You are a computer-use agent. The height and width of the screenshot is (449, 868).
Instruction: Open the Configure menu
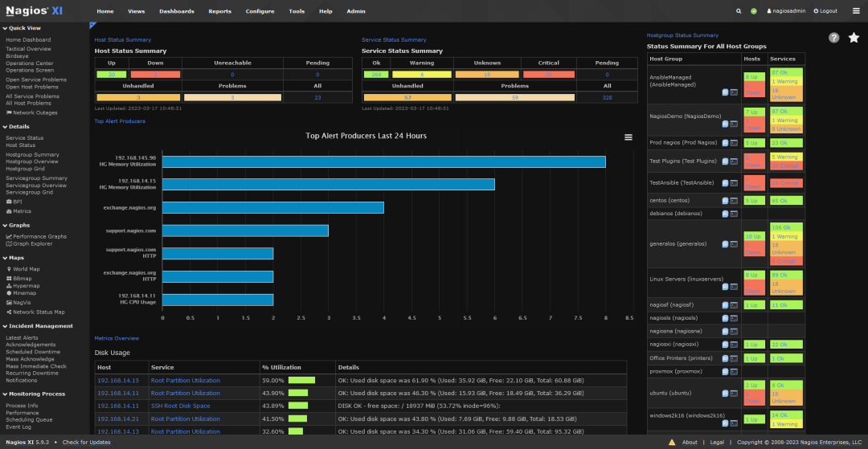[260, 11]
